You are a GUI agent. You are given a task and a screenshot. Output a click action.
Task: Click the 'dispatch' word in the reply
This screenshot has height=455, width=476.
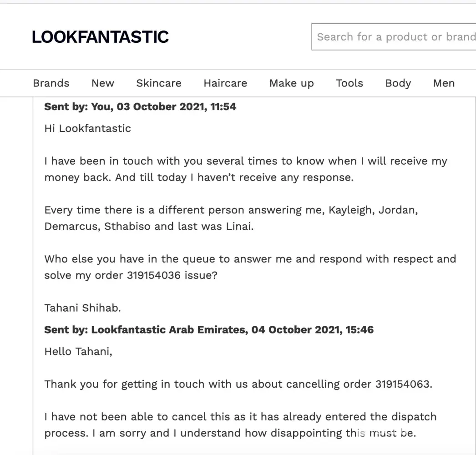(x=409, y=417)
